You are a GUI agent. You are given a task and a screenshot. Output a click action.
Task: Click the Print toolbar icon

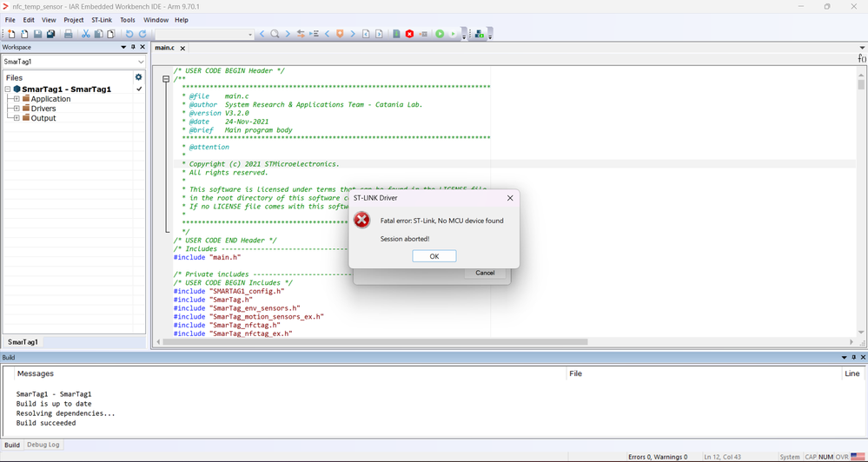click(x=68, y=34)
